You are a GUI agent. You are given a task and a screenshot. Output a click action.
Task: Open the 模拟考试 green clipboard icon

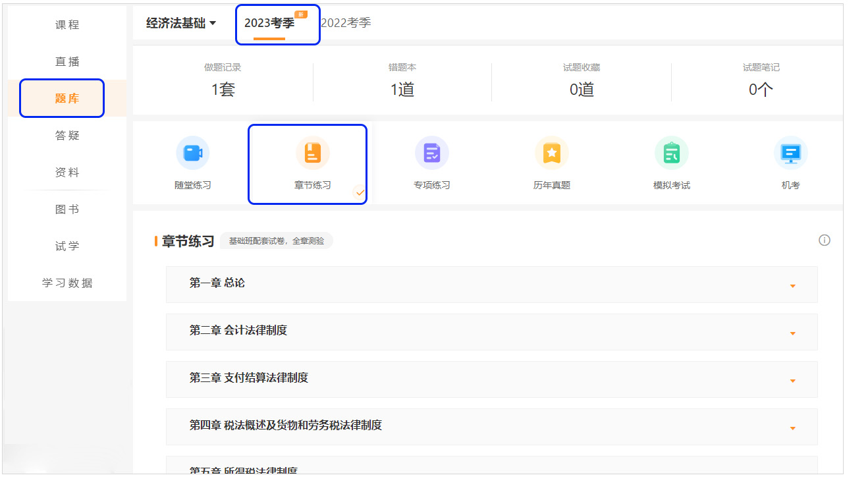click(x=671, y=153)
